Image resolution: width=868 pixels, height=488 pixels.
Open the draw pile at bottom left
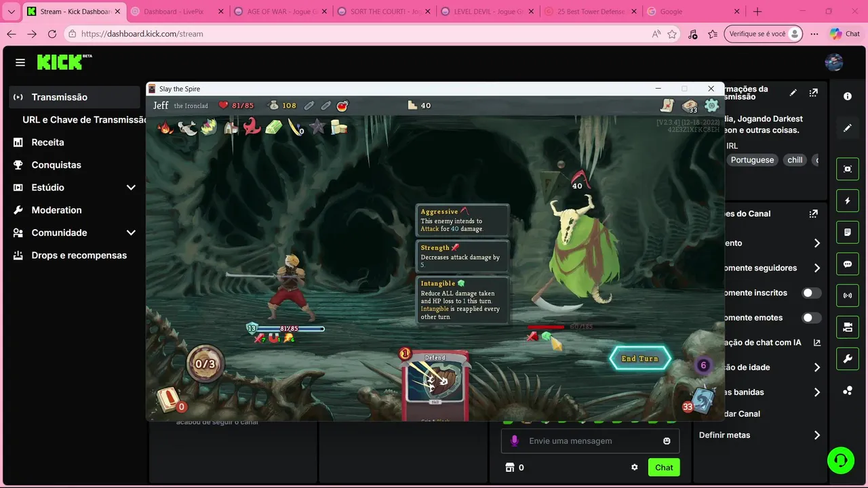(x=168, y=400)
